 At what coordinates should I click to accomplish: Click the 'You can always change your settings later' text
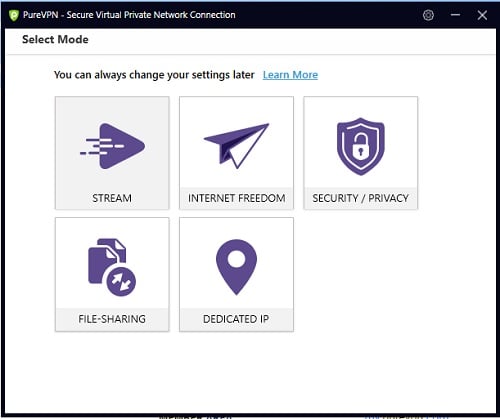pos(154,75)
